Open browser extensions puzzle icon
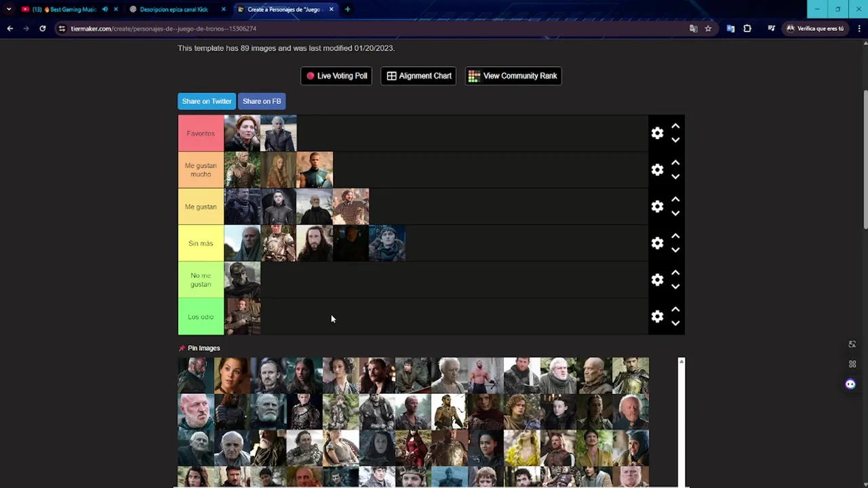 pyautogui.click(x=747, y=28)
